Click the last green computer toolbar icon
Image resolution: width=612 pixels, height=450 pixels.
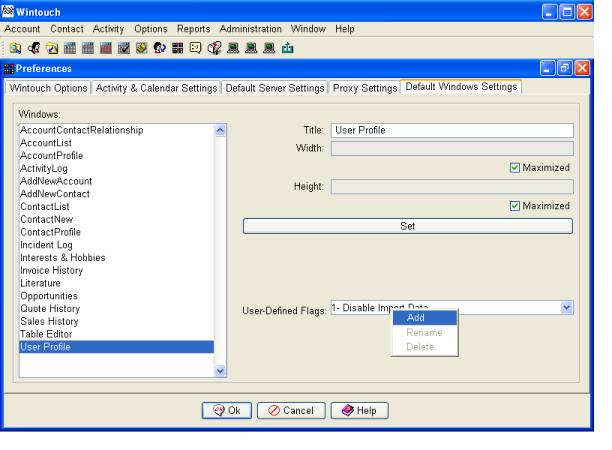point(269,48)
